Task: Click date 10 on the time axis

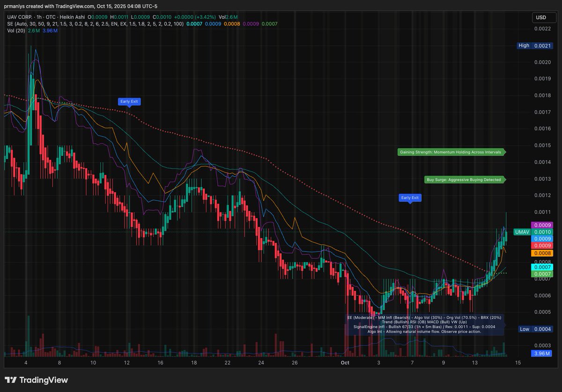Action: coord(93,363)
